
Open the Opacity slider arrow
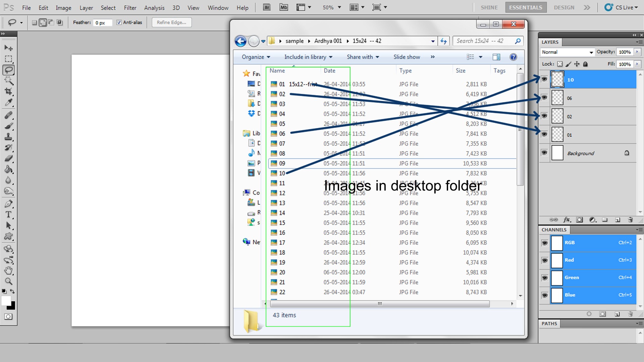click(x=637, y=52)
